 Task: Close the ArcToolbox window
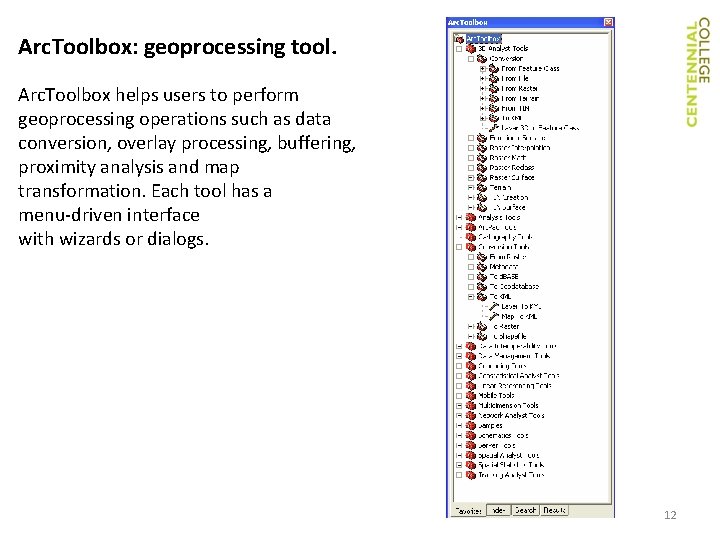[608, 22]
